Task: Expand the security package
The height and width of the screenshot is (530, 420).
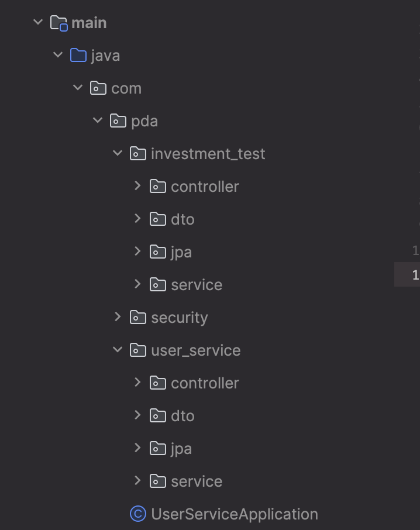Action: point(118,317)
